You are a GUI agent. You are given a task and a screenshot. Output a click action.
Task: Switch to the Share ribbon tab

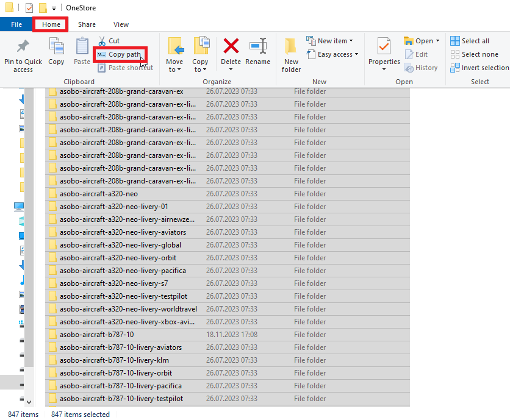coord(87,24)
